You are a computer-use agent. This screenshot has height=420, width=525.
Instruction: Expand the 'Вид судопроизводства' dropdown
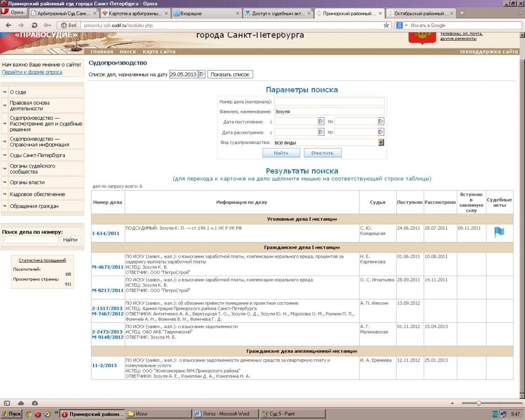tap(381, 143)
